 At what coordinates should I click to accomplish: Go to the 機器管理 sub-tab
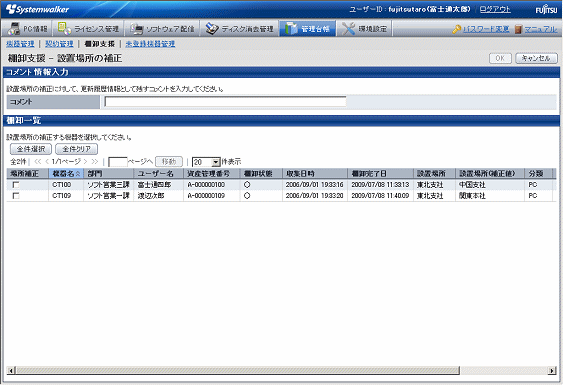[20, 44]
